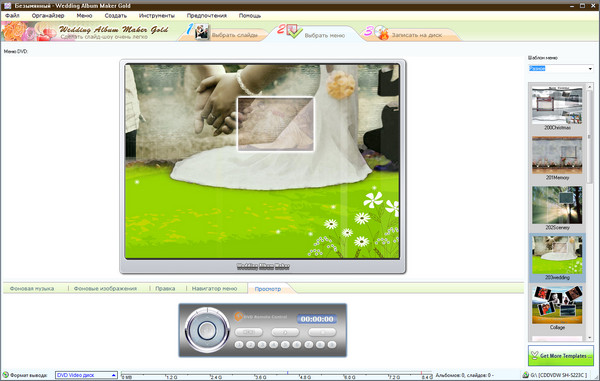Click number 8 on the DVD remote
The height and width of the screenshot is (381, 600).
click(x=320, y=345)
